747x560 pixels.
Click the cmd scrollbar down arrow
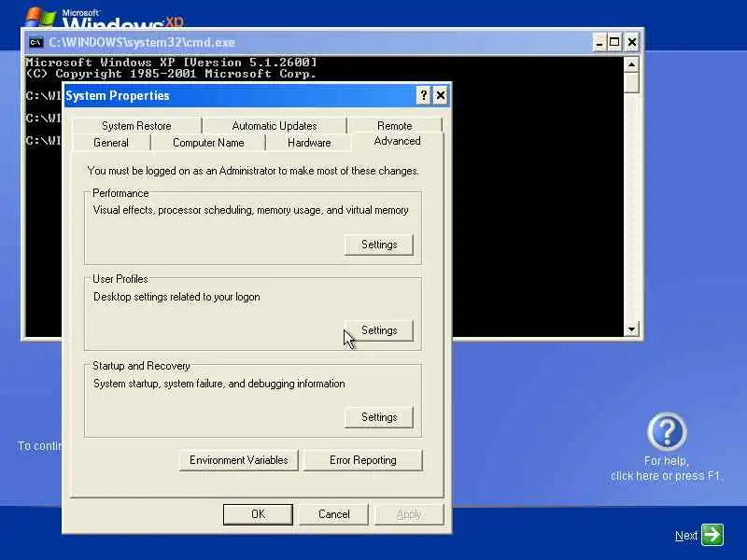click(632, 329)
